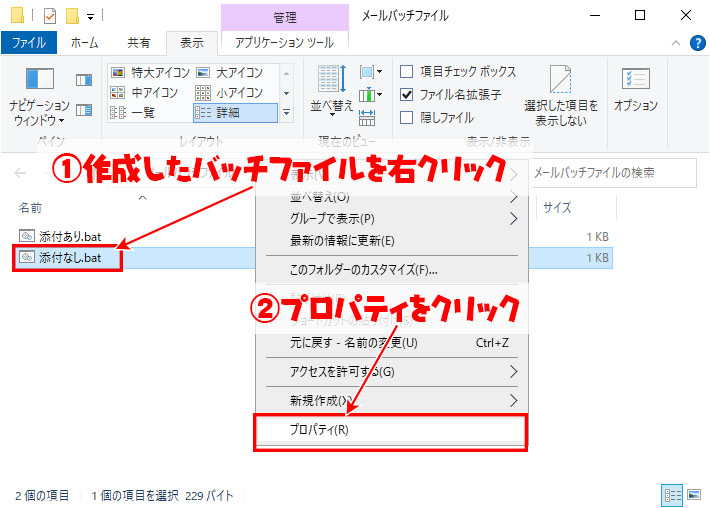Toggle the details pane icon
The width and height of the screenshot is (710, 508).
[x=84, y=110]
